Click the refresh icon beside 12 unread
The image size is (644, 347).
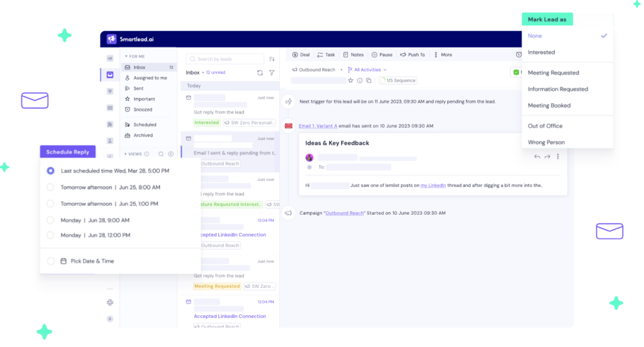point(260,73)
